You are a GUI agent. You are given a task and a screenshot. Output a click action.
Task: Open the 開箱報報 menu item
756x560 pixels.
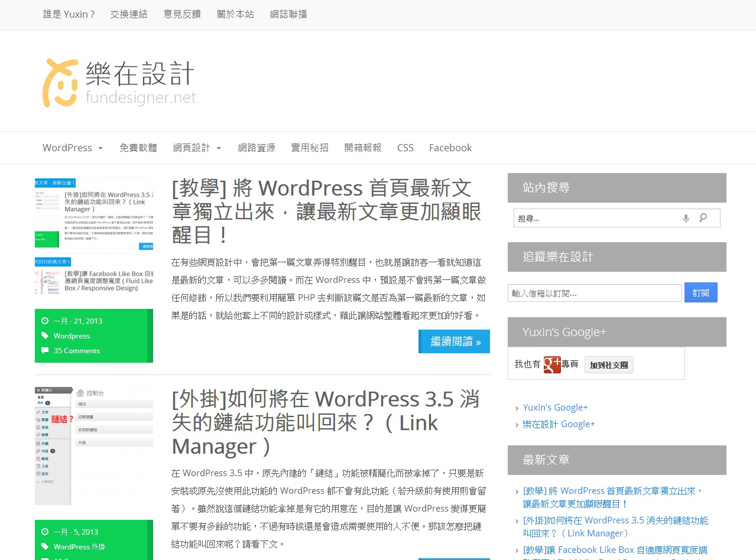point(363,148)
